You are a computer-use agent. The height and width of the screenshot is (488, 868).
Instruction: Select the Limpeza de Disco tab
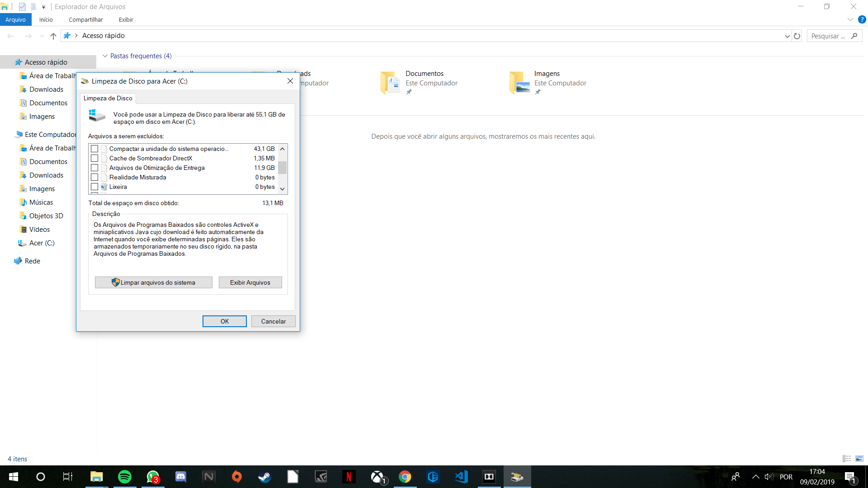coord(108,98)
